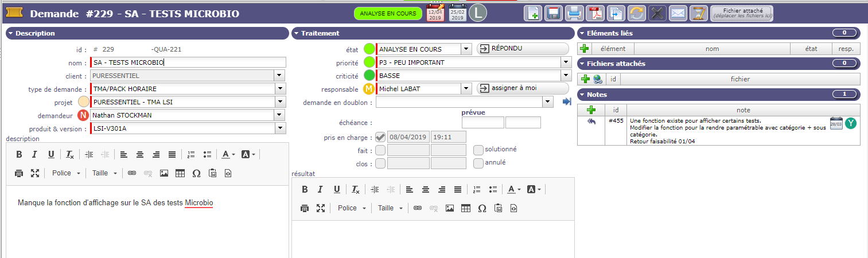Click the 'RÉPONDU' state button
Image resolution: width=868 pixels, height=258 pixels.
(x=522, y=49)
